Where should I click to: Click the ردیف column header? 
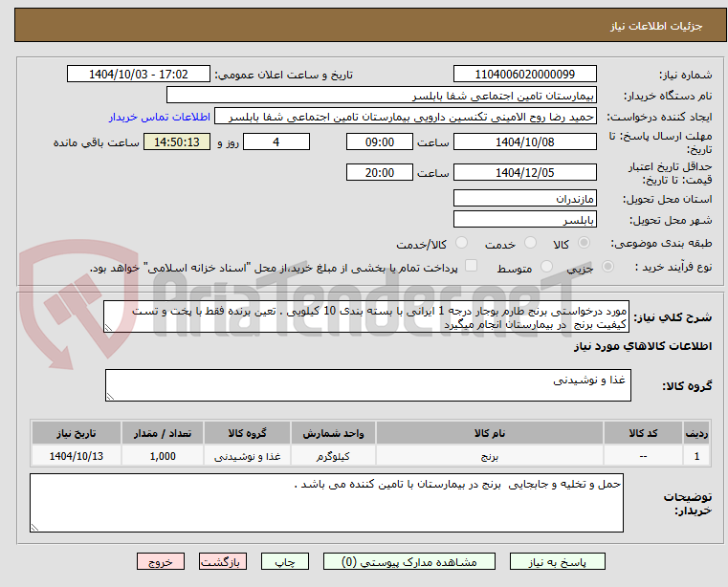pos(696,433)
